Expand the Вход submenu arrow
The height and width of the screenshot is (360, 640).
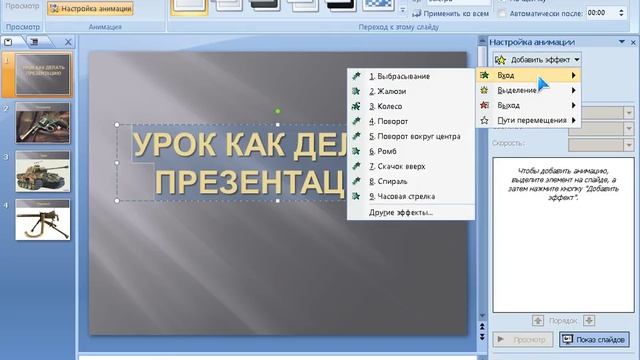[x=573, y=76]
